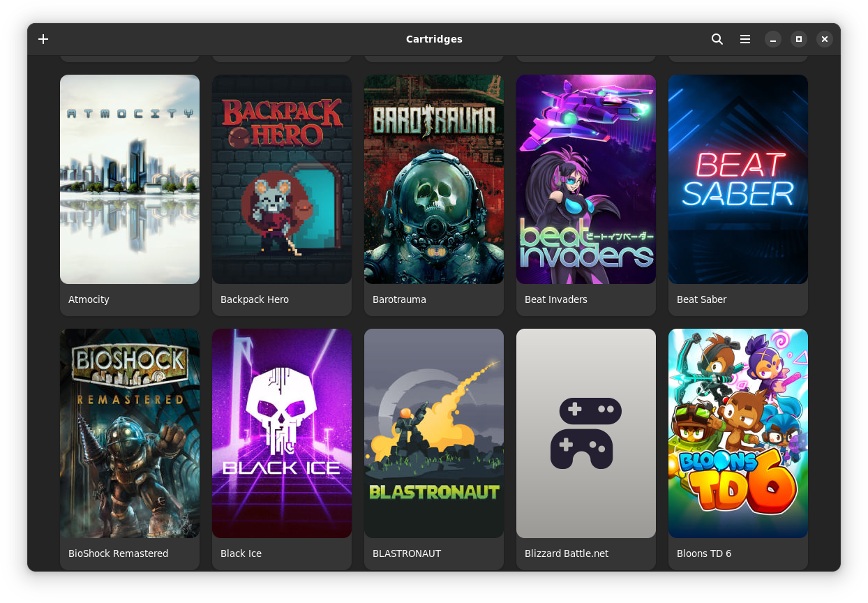
Task: Open the Backpack Hero cover
Action: click(282, 179)
